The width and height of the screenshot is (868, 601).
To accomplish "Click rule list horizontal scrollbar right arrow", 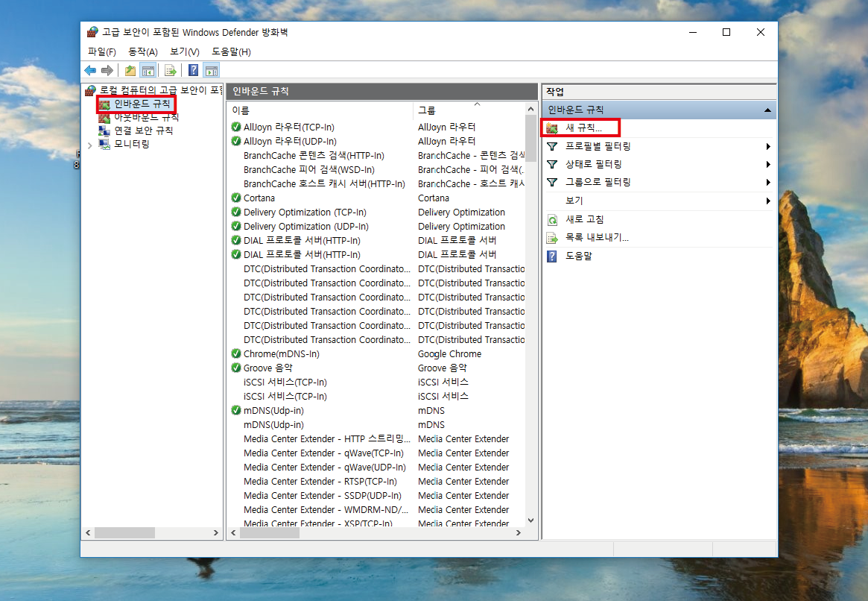I will [518, 533].
